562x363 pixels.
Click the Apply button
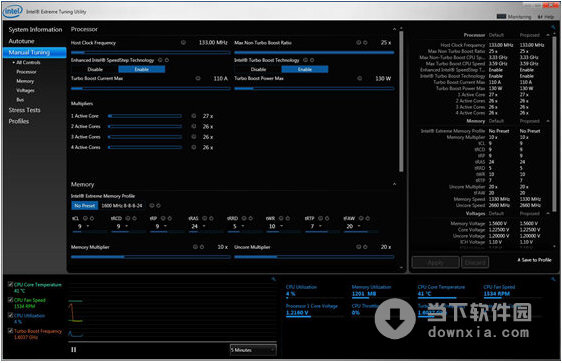click(x=435, y=262)
